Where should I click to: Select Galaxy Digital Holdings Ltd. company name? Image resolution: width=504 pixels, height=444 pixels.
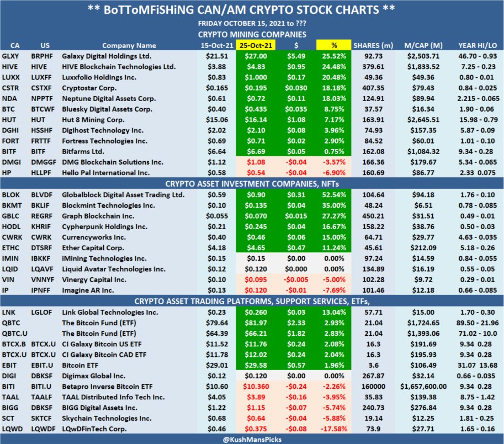point(107,56)
